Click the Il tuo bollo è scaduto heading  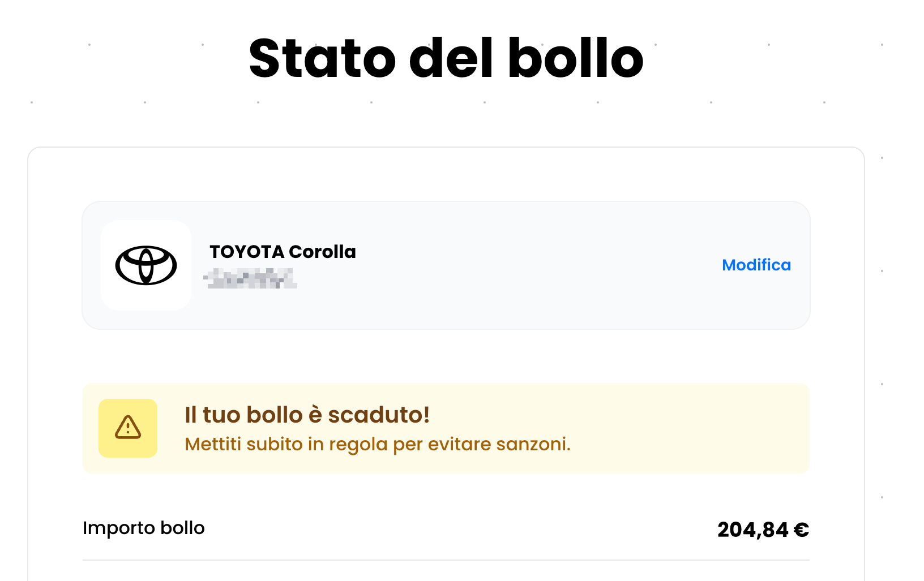pyautogui.click(x=307, y=415)
